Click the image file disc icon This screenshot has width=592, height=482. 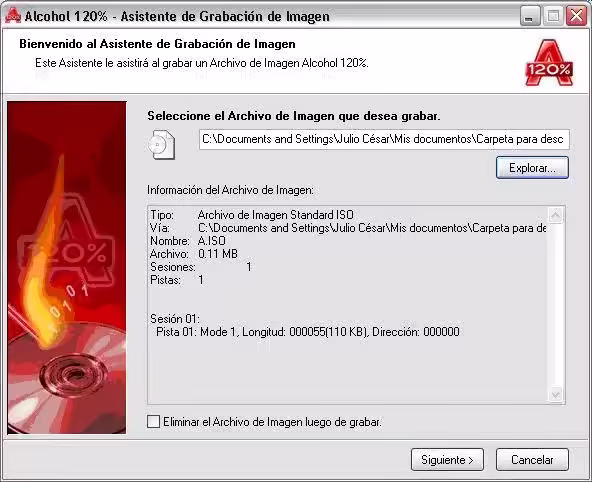[x=162, y=145]
